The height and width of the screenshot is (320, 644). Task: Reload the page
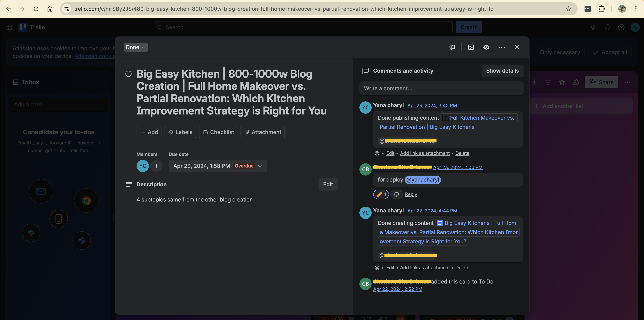coord(36,9)
